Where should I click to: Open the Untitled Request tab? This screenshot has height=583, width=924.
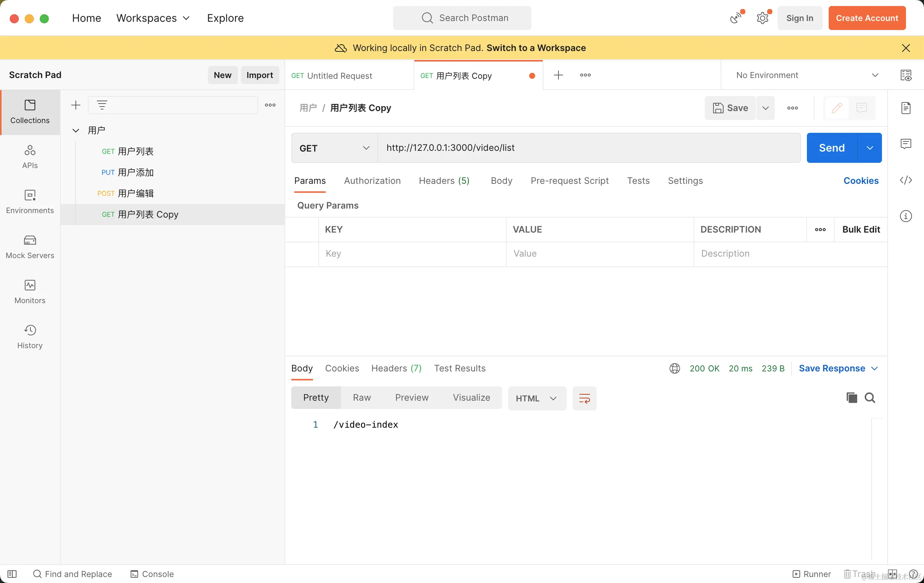point(340,75)
